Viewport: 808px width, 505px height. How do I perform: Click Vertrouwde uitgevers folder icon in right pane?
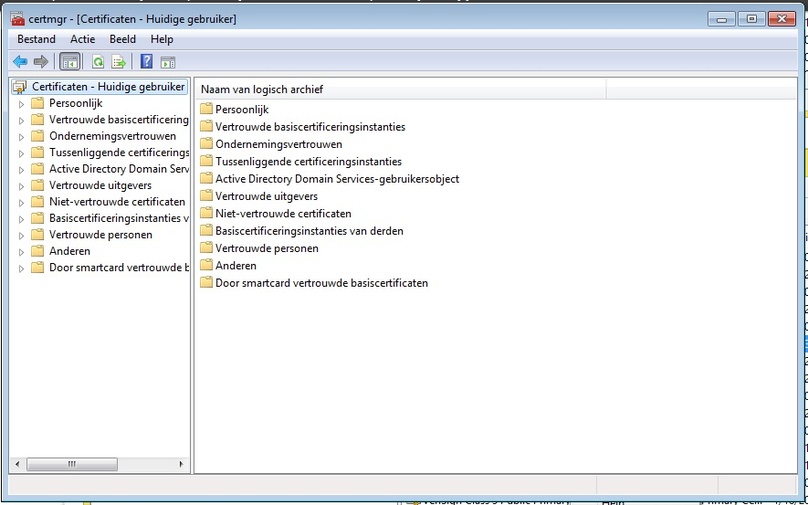206,195
